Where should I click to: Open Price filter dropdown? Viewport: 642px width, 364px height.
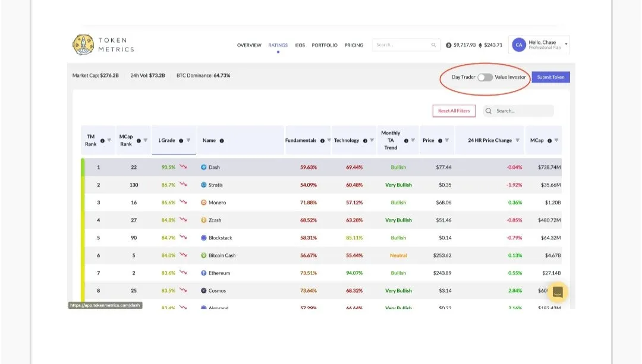[x=446, y=140]
